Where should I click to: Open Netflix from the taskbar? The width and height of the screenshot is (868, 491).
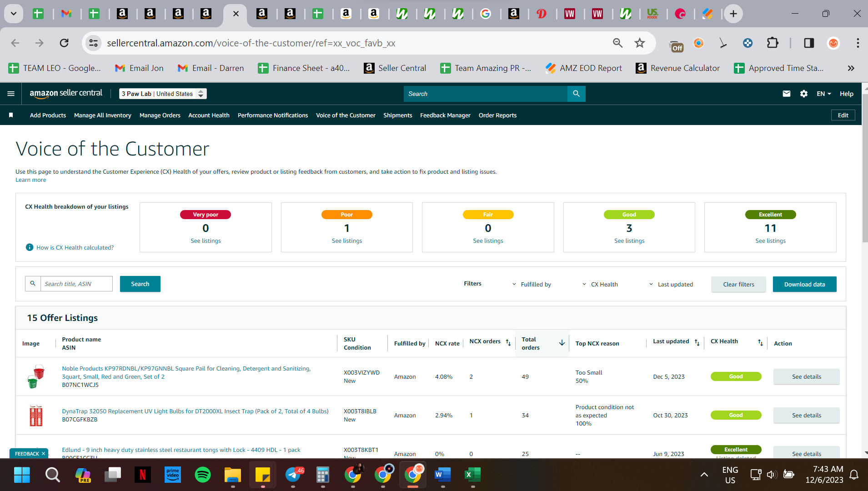[143, 475]
